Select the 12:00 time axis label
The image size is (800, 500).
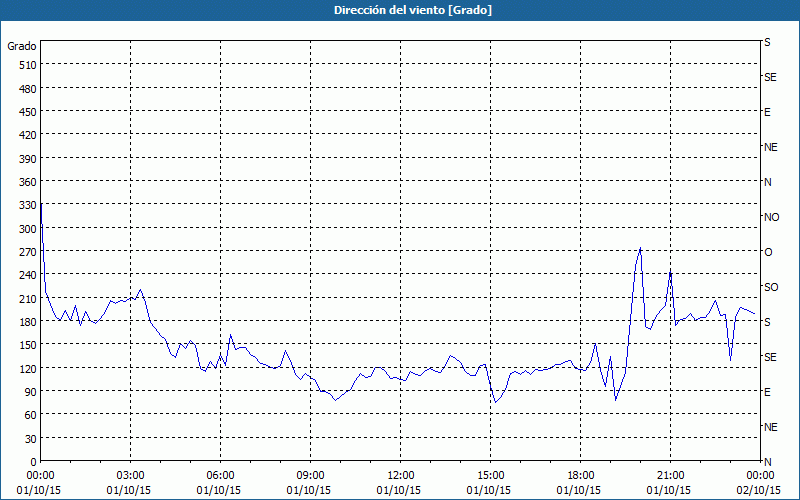pos(401,476)
